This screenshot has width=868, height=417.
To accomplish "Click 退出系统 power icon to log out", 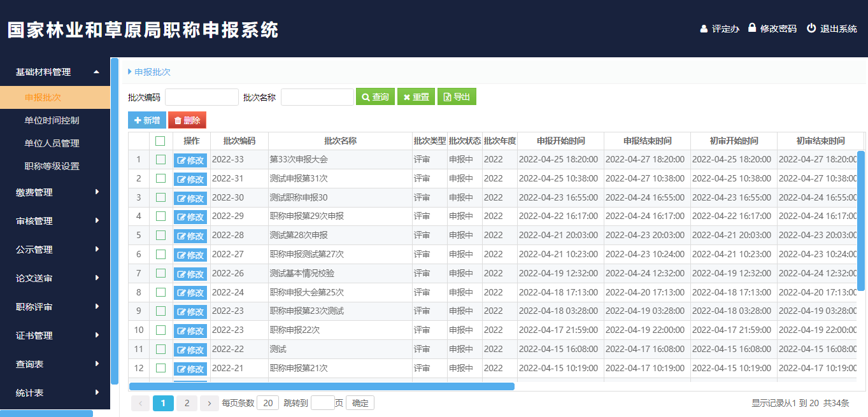I will point(832,29).
